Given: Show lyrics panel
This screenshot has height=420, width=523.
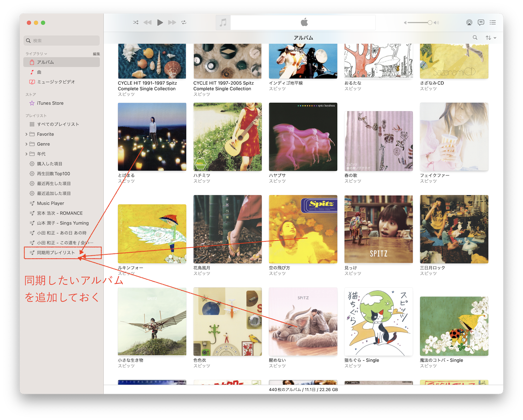Looking at the screenshot, I should tap(481, 23).
